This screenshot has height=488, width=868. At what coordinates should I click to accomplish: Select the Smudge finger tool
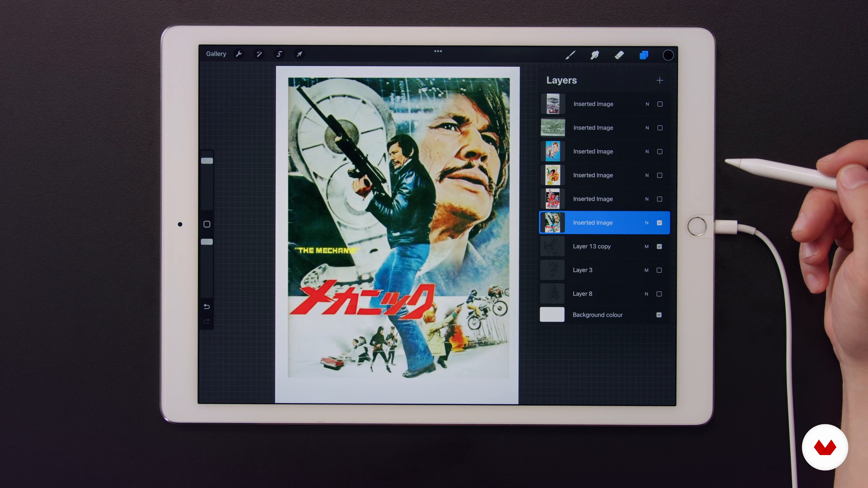pyautogui.click(x=595, y=55)
